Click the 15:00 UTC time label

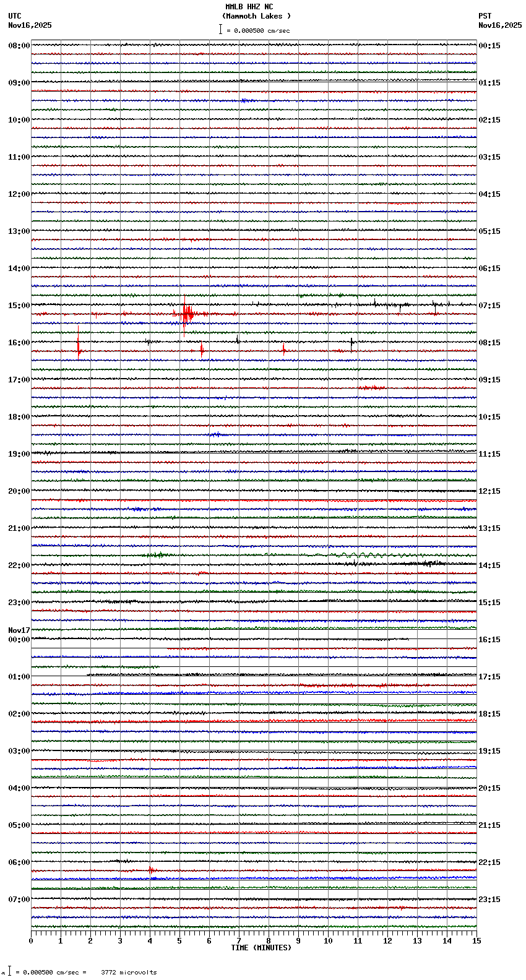pos(19,306)
